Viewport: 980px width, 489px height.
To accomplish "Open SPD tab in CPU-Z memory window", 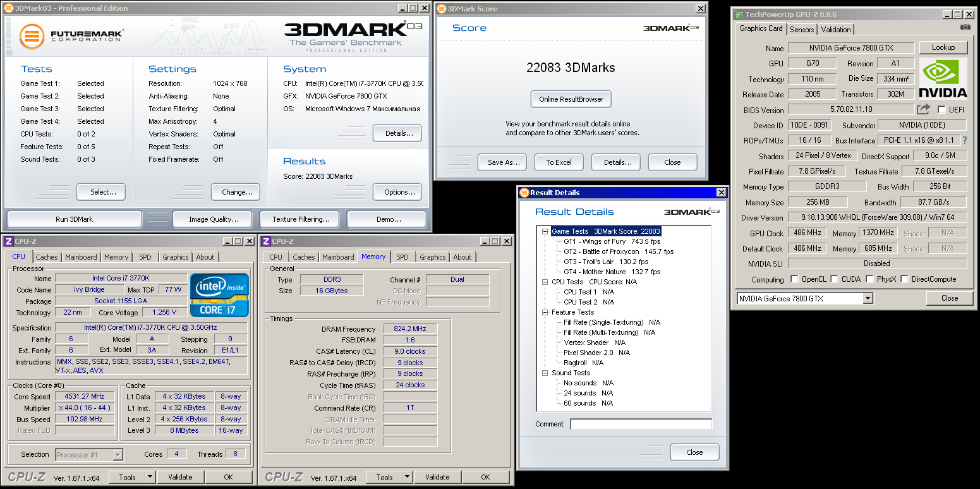I will point(402,257).
